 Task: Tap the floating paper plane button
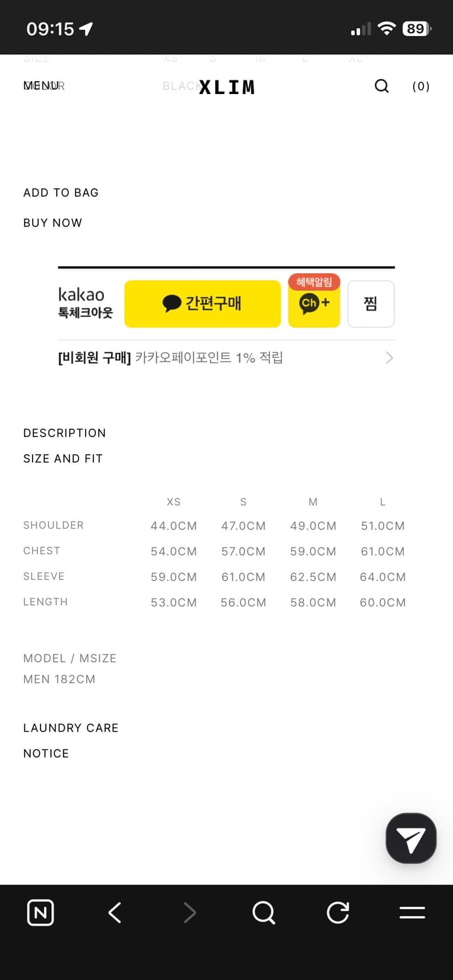(x=411, y=838)
